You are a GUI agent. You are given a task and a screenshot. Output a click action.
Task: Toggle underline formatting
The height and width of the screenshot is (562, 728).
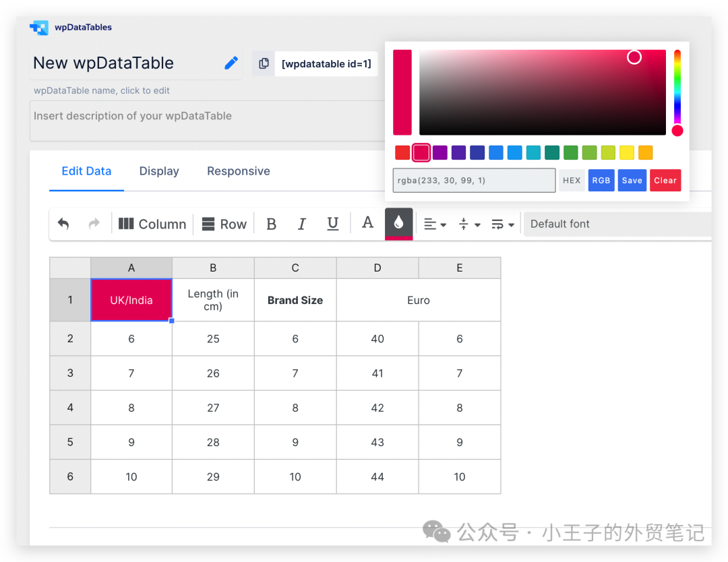click(332, 224)
